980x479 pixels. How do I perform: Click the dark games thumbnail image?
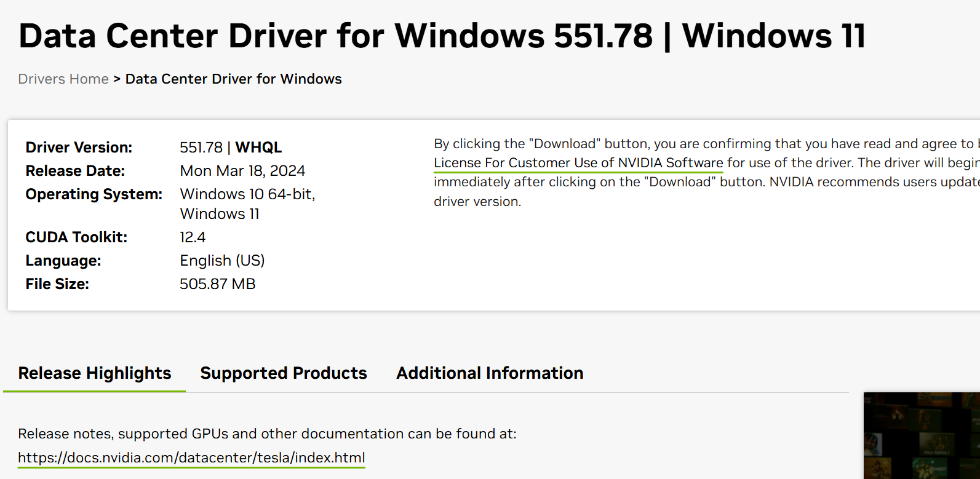[x=922, y=435]
